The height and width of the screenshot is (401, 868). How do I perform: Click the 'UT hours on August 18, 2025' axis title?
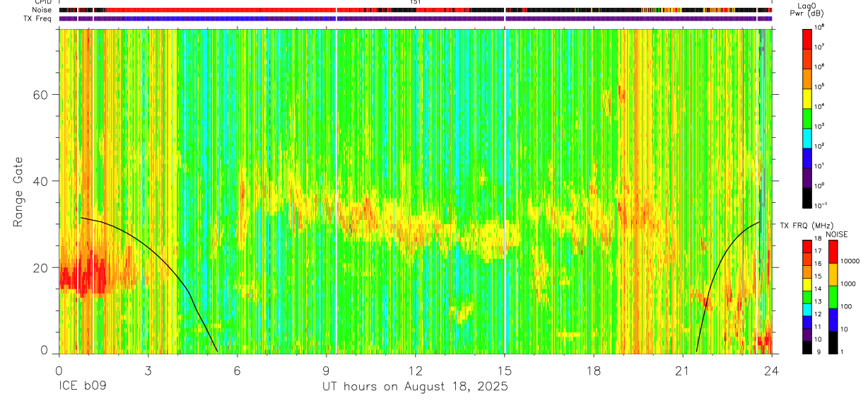click(x=415, y=387)
